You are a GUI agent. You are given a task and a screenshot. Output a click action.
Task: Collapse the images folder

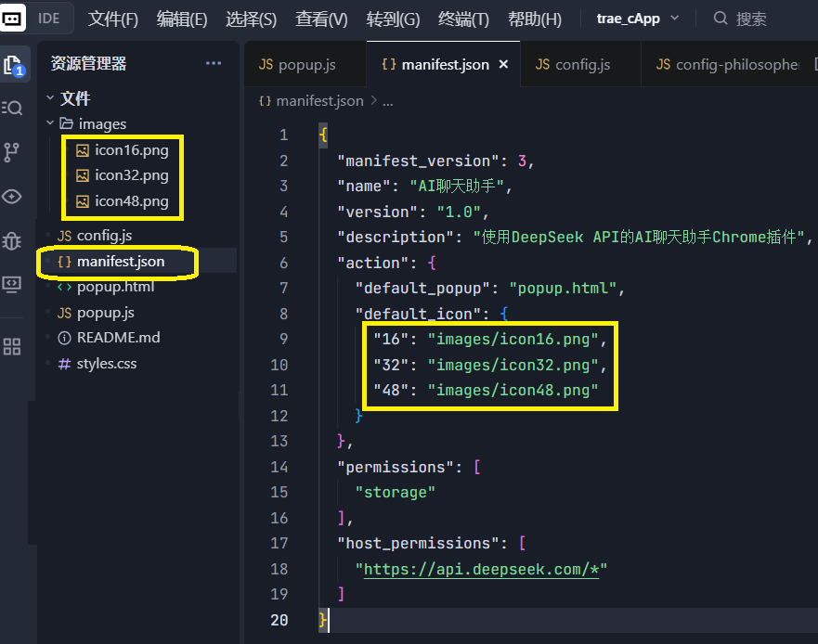[x=50, y=123]
